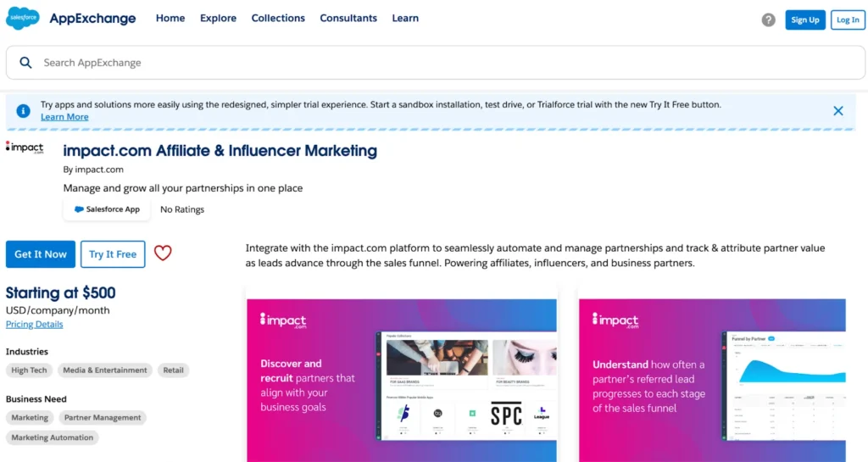This screenshot has width=868, height=462.
Task: Click the listing title impact.com Affiliate & Influencer Marketing
Action: coord(220,151)
